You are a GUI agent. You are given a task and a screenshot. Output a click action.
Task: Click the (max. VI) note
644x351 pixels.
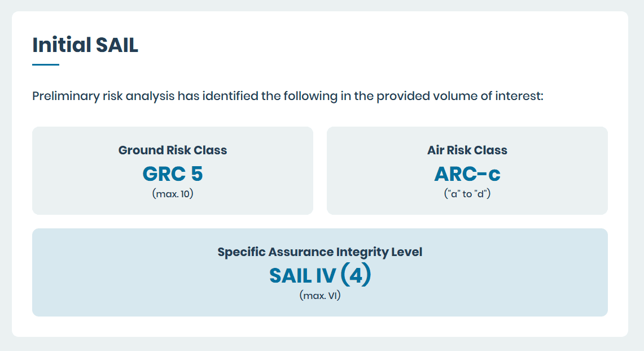coord(320,296)
